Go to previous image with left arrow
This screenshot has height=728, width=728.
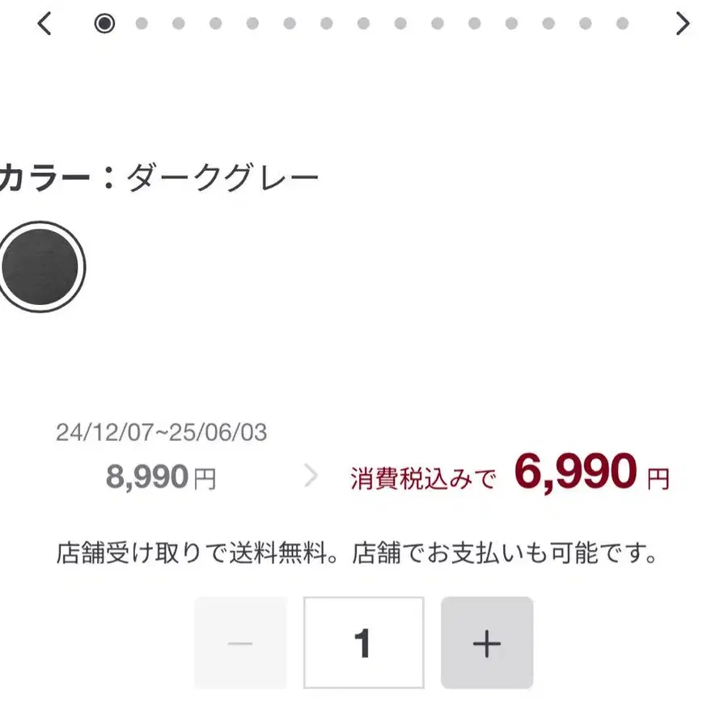point(44,24)
